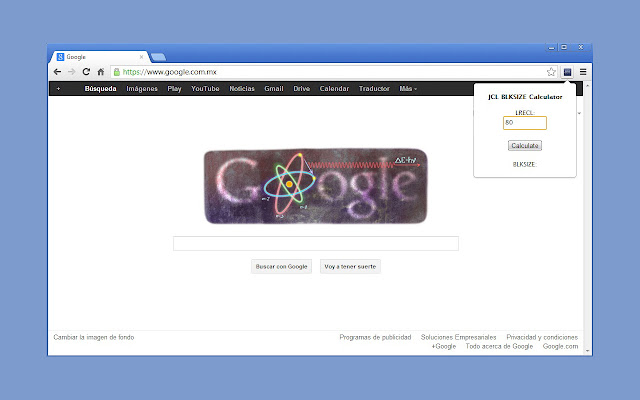This screenshot has width=640, height=400.
Task: Open Imágenes in the Google bar
Action: 142,89
